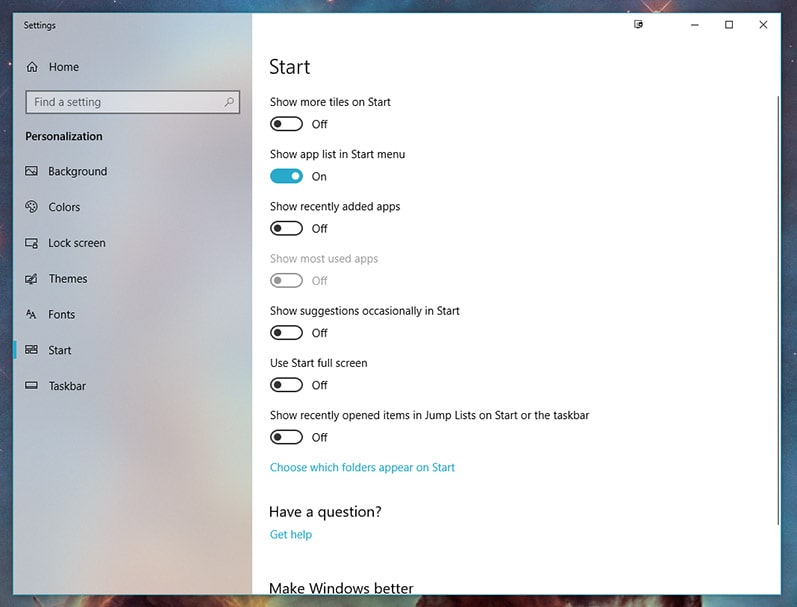This screenshot has width=797, height=607.
Task: Click the Lock screen monitor icon
Action: (x=32, y=243)
